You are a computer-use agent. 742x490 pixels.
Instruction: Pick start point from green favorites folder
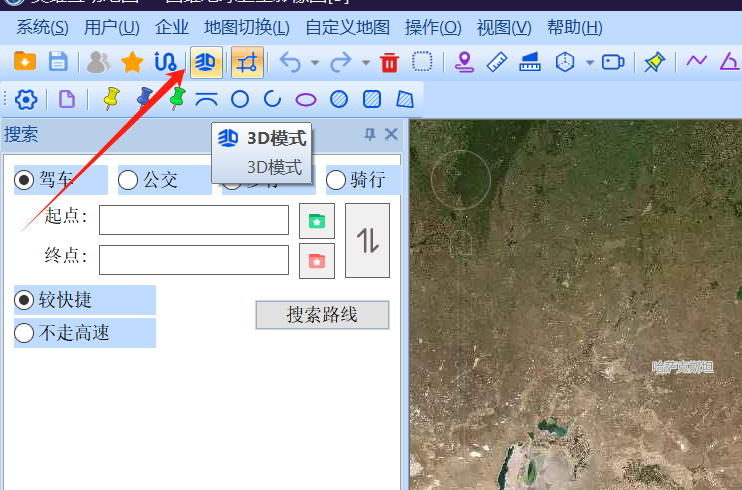coord(317,221)
